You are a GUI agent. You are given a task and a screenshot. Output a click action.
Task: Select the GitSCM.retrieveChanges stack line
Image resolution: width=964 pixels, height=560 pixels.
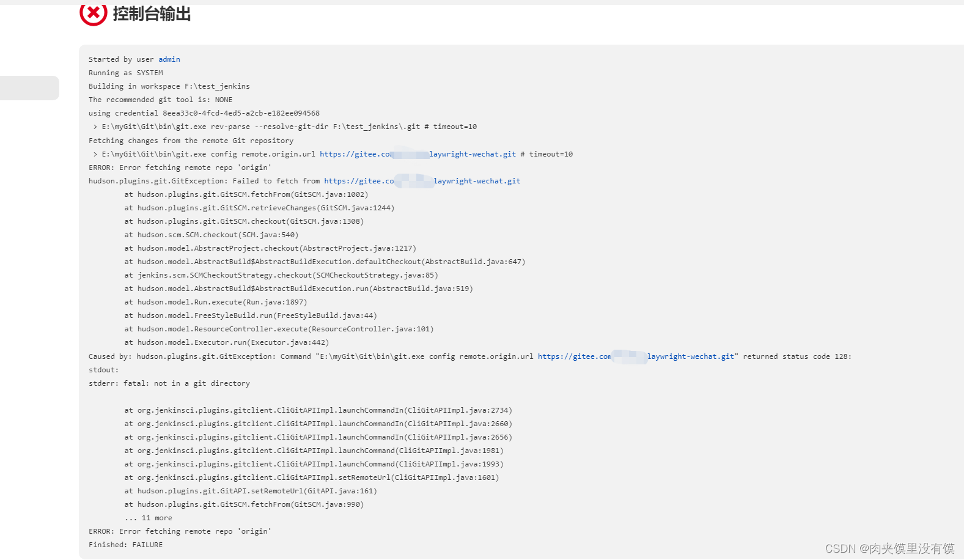tap(259, 208)
